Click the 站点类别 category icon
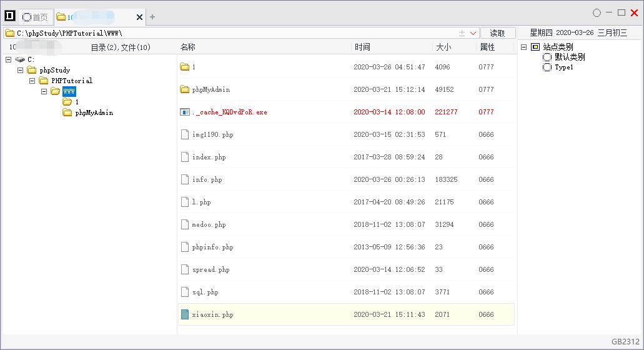The height and width of the screenshot is (350, 644). pos(535,47)
